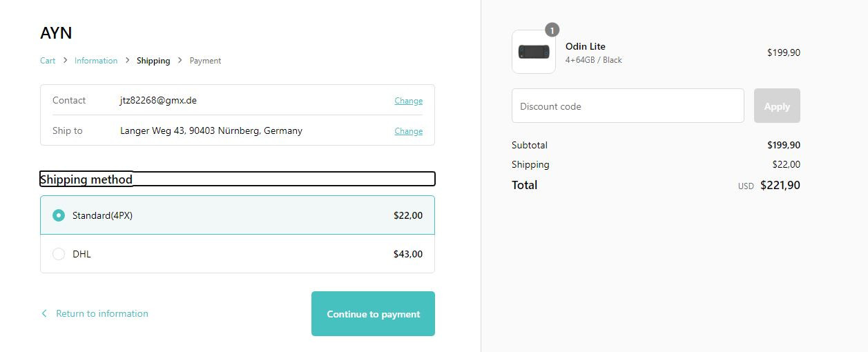Click back arrow beside Return to information
Image resolution: width=868 pixels, height=352 pixels.
[44, 313]
